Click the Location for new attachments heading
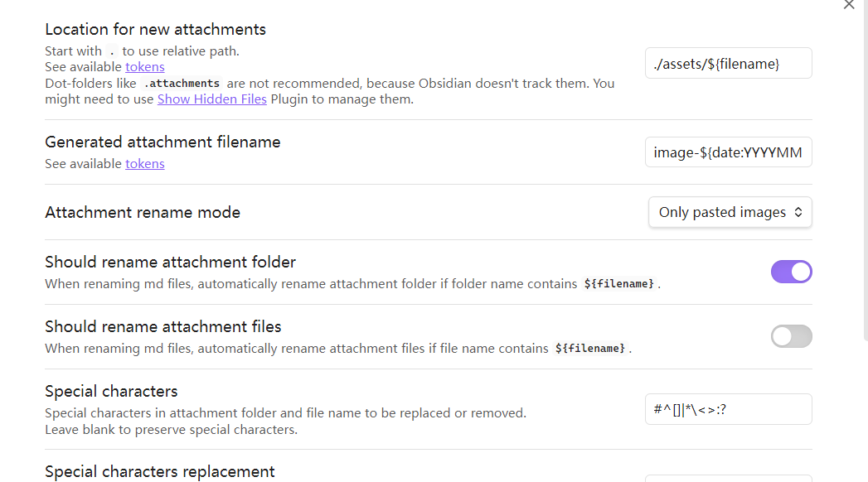The width and height of the screenshot is (868, 482). [x=155, y=30]
